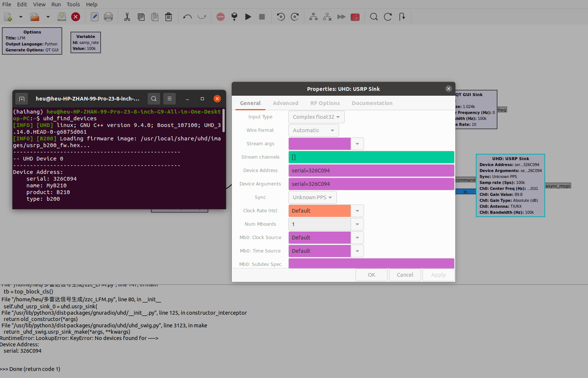Toggle hiding of disabled blocks
The width and height of the screenshot is (588, 378).
pos(355,17)
